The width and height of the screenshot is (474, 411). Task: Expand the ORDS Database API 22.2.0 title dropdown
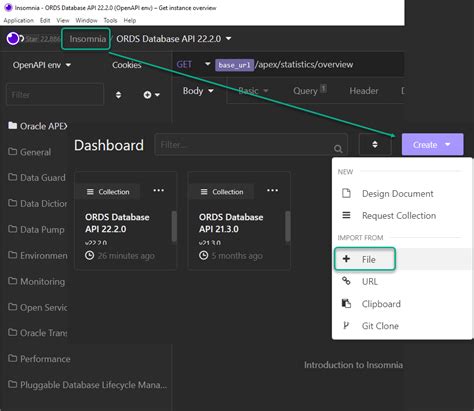[x=174, y=39]
